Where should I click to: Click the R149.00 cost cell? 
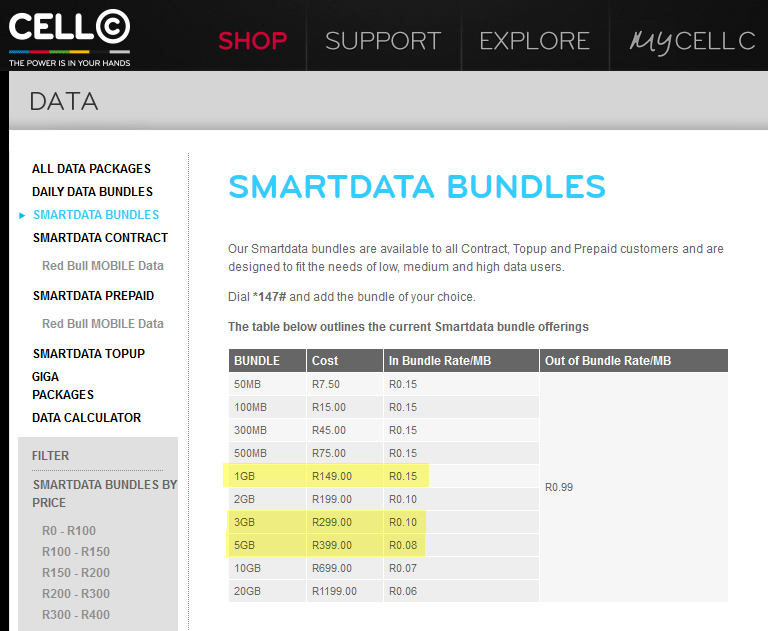click(345, 476)
